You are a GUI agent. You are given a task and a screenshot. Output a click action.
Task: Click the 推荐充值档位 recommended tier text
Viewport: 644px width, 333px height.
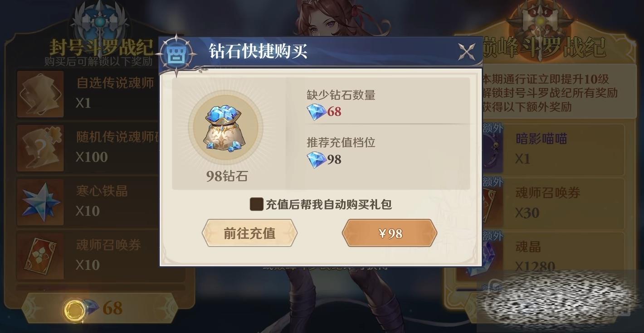coord(341,143)
